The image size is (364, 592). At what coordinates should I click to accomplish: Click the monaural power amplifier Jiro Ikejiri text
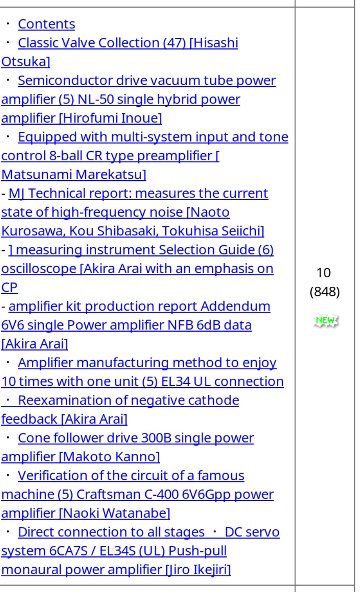pos(116,570)
